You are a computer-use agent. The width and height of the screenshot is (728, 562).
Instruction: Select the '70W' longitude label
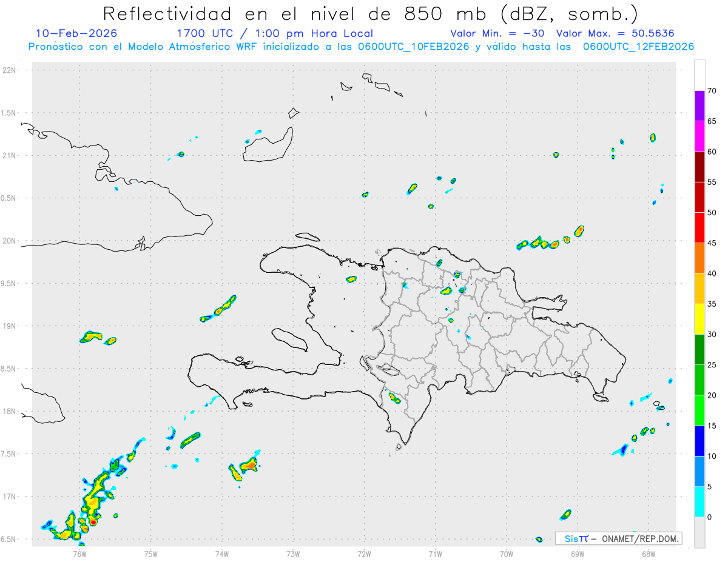(x=506, y=554)
